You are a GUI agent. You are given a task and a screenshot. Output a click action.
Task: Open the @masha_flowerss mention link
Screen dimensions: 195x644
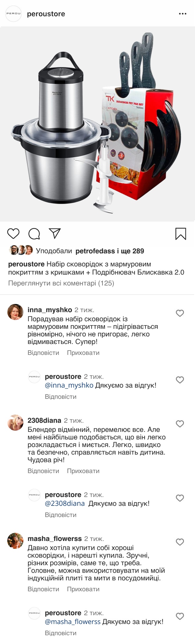(x=73, y=622)
